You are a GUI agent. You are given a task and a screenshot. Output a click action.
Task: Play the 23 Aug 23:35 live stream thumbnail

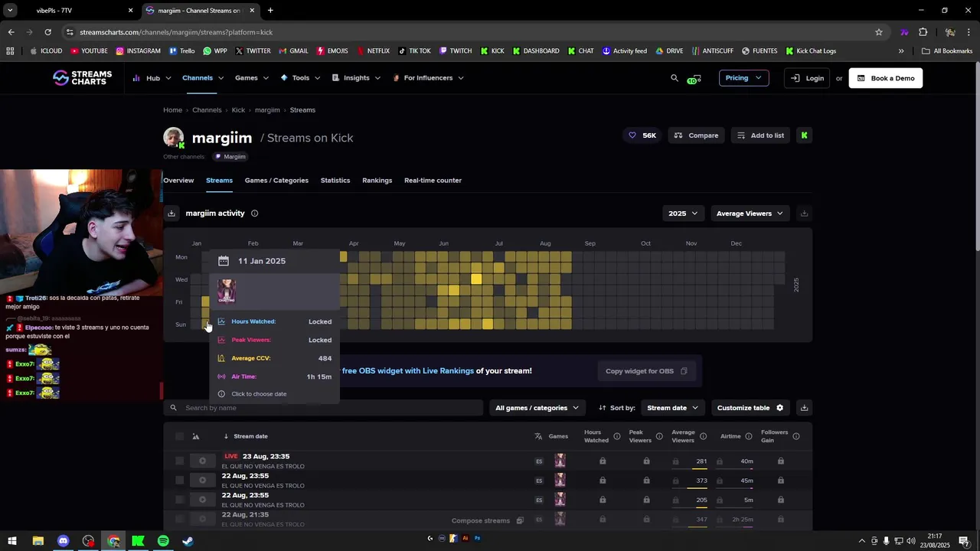[202, 461]
